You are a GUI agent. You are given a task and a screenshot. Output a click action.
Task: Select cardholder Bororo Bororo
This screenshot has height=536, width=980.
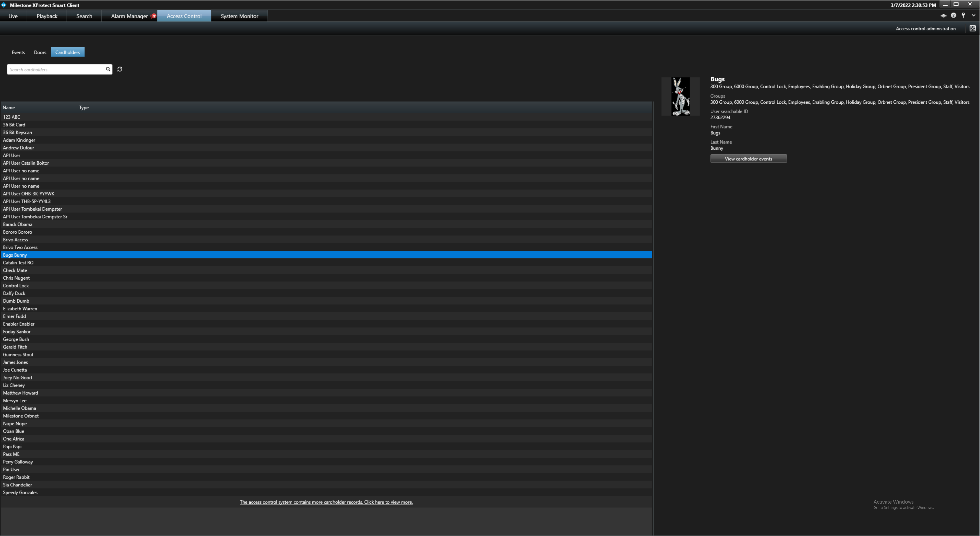coord(326,232)
